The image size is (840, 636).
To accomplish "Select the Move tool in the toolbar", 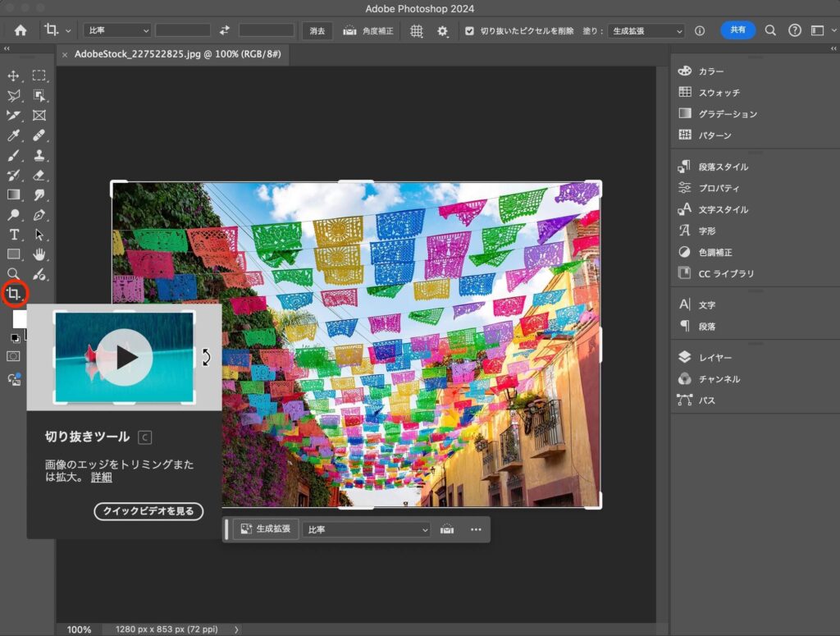I will pyautogui.click(x=13, y=76).
